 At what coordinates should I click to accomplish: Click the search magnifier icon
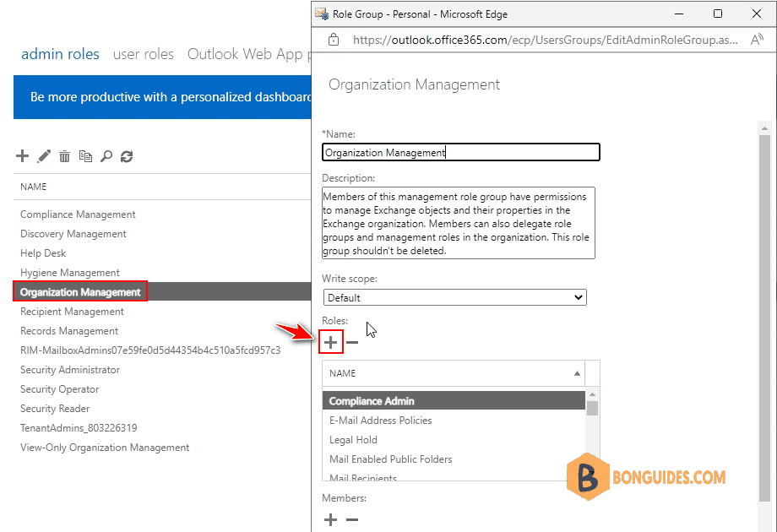[106, 156]
